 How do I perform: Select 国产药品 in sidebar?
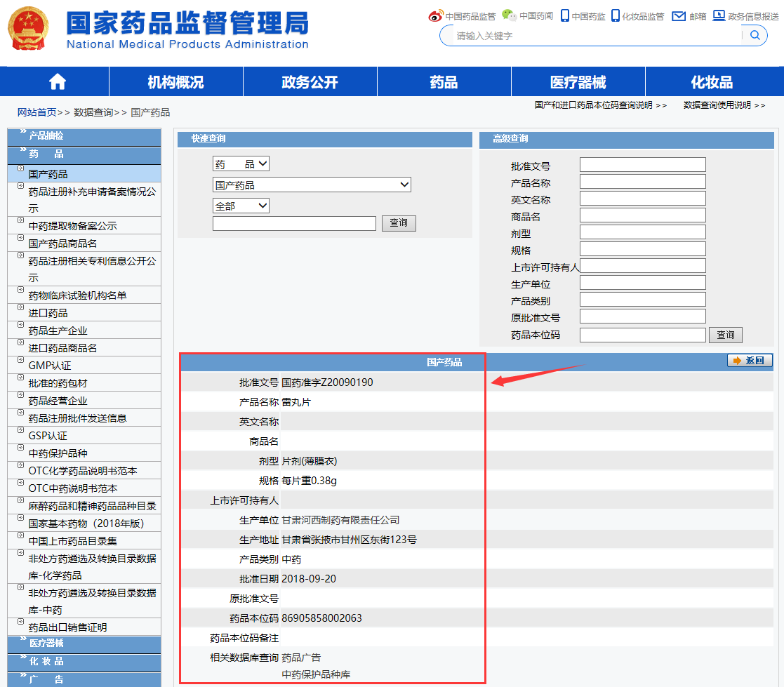(x=84, y=174)
